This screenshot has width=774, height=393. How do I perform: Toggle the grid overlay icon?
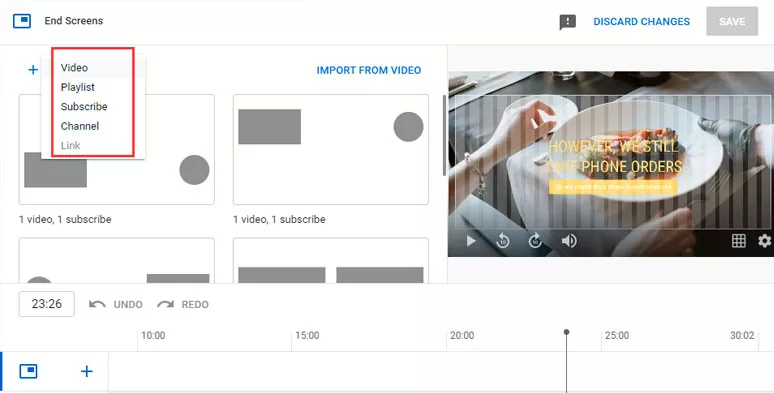point(738,240)
